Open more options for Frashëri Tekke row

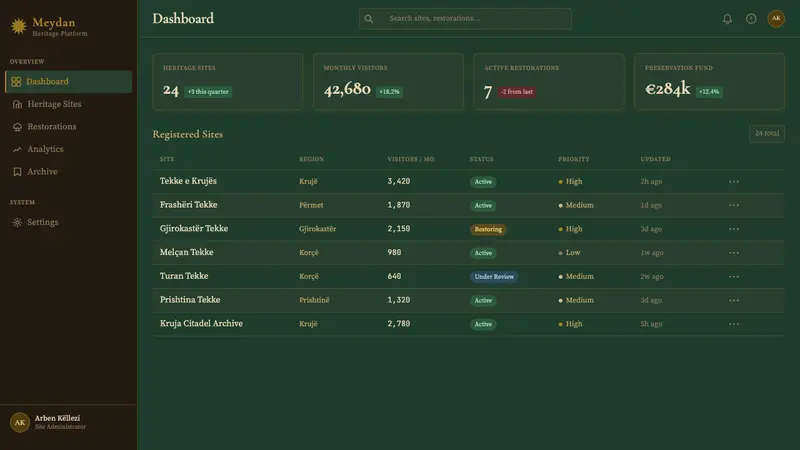click(734, 205)
